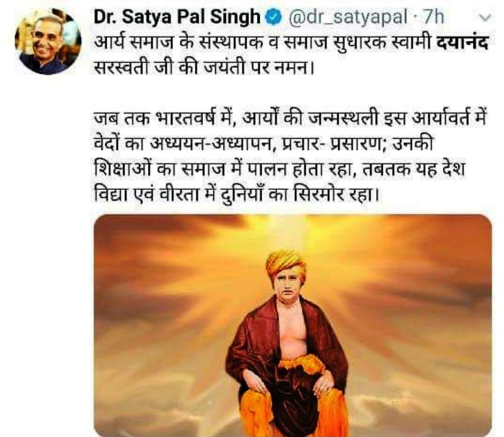
Task: Open the @dr_satyapal handle link
Action: (348, 17)
